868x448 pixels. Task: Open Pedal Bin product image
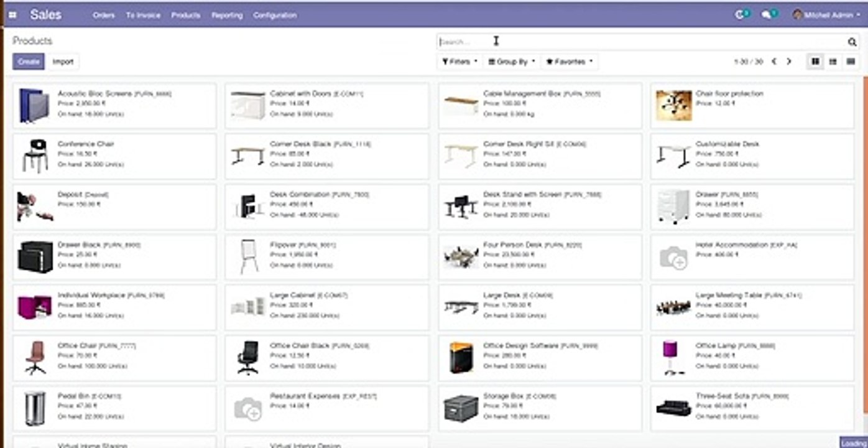(x=35, y=408)
